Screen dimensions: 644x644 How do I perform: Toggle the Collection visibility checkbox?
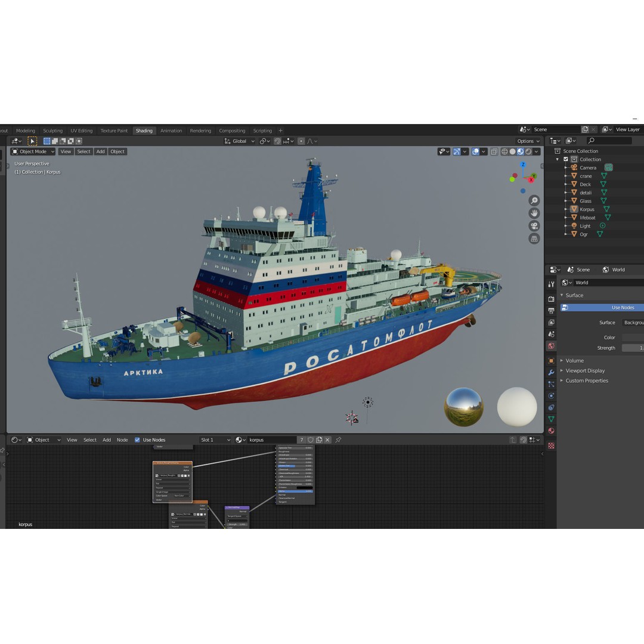click(566, 159)
